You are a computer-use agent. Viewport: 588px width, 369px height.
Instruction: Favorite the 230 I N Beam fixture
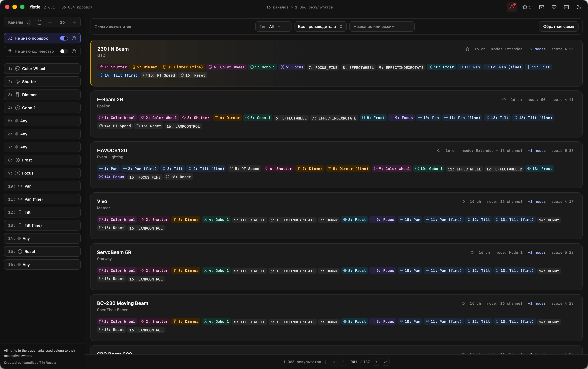(467, 49)
